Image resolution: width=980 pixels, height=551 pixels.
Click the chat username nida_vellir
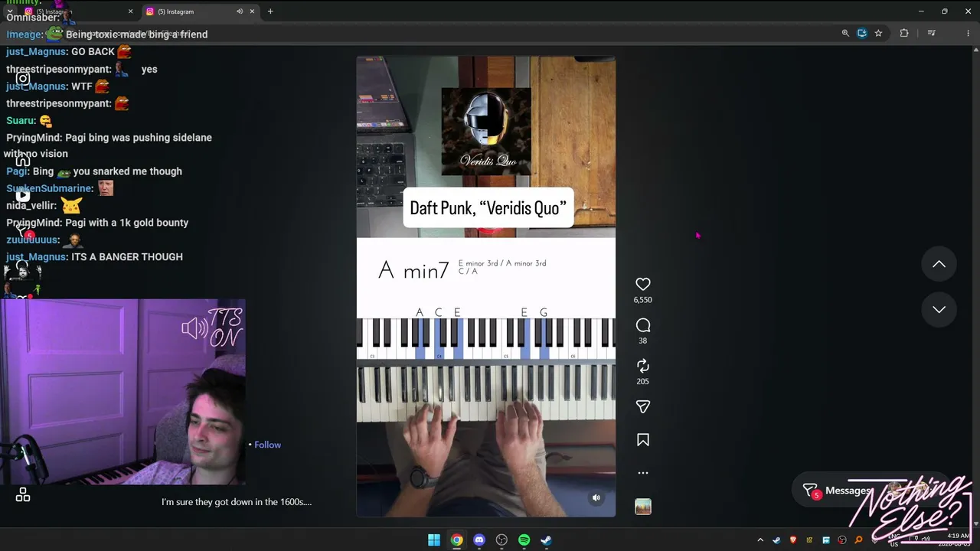point(31,205)
